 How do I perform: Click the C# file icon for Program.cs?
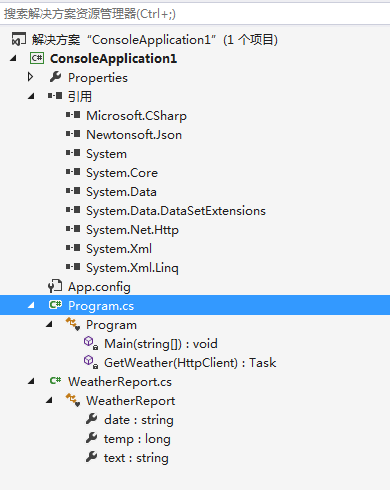55,305
